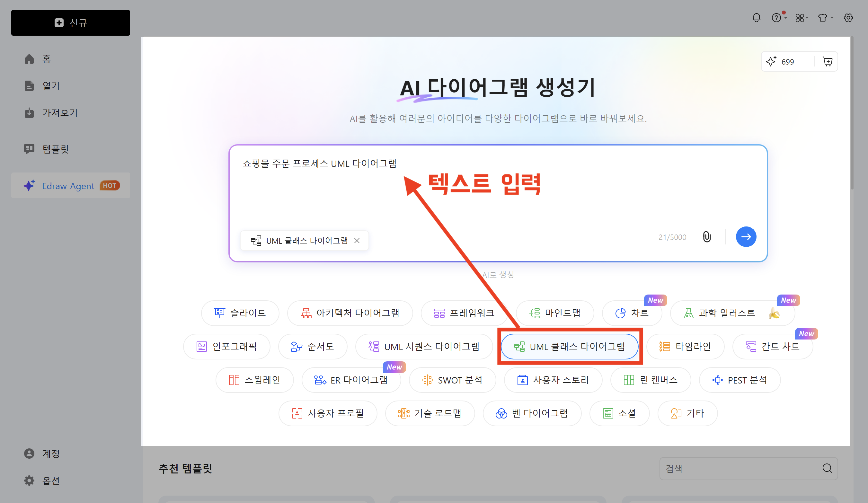Click the paperclip attachment icon
Image resolution: width=868 pixels, height=503 pixels.
706,237
